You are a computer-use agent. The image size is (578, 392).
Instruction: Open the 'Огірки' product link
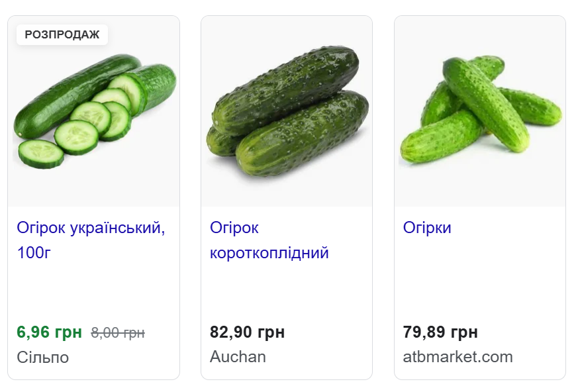[x=427, y=228]
